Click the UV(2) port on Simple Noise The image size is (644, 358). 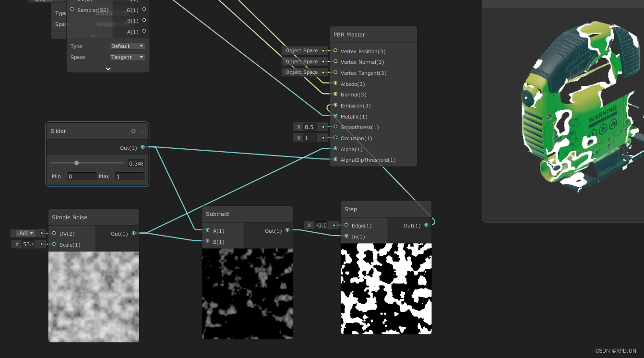click(x=54, y=233)
